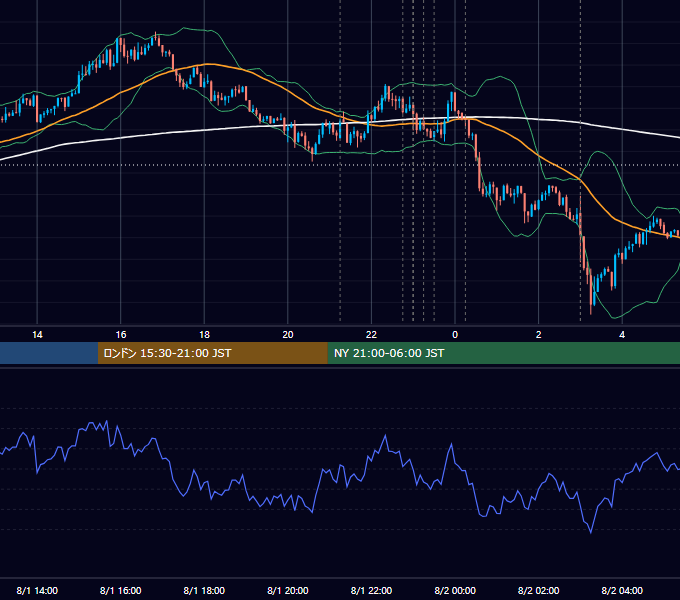
Task: Click the 8/2 02:00 label on oscillator axis
Action: click(x=538, y=590)
